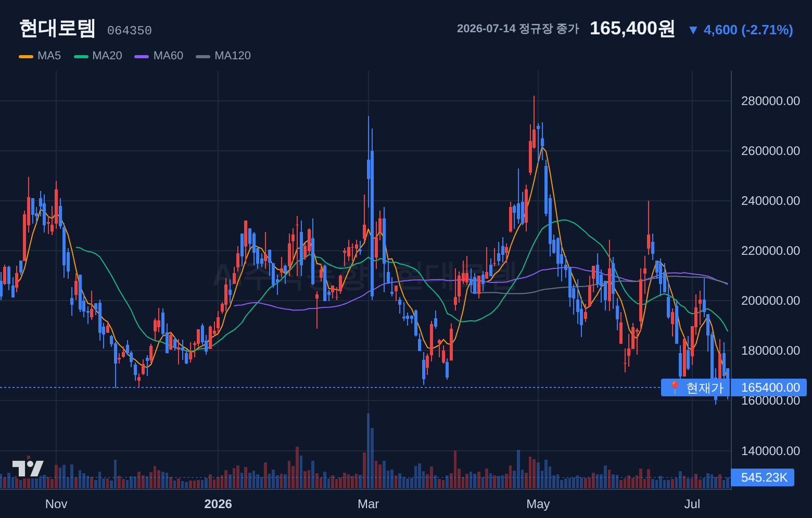Image resolution: width=812 pixels, height=518 pixels.
Task: Click the 064350 ticker code
Action: [130, 31]
